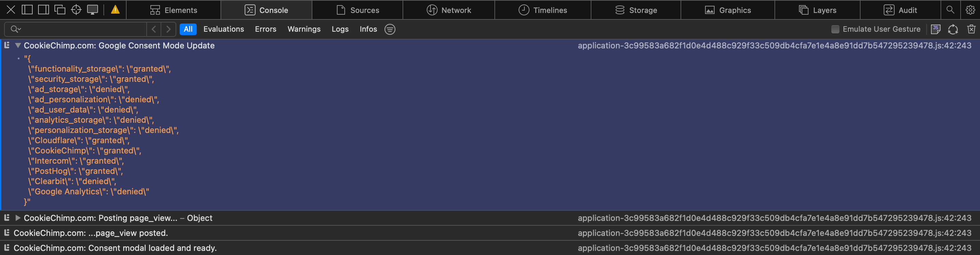Go to previous search result arrow
The width and height of the screenshot is (980, 255).
click(x=154, y=29)
